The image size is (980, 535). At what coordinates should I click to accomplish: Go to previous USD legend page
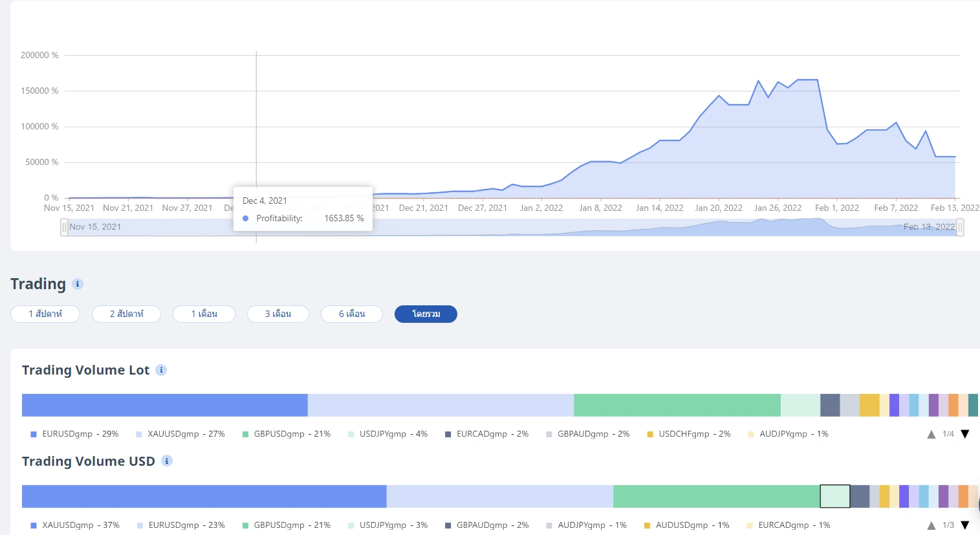click(931, 525)
